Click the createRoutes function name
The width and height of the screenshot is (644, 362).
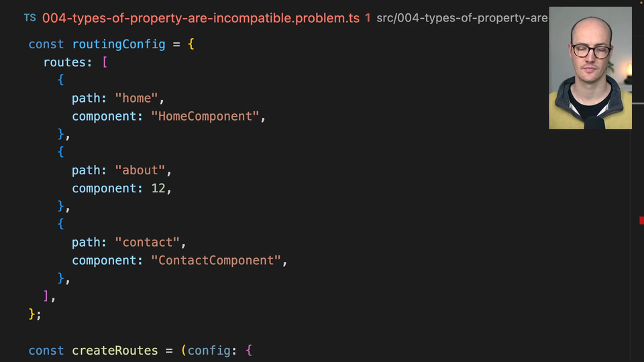pyautogui.click(x=115, y=351)
